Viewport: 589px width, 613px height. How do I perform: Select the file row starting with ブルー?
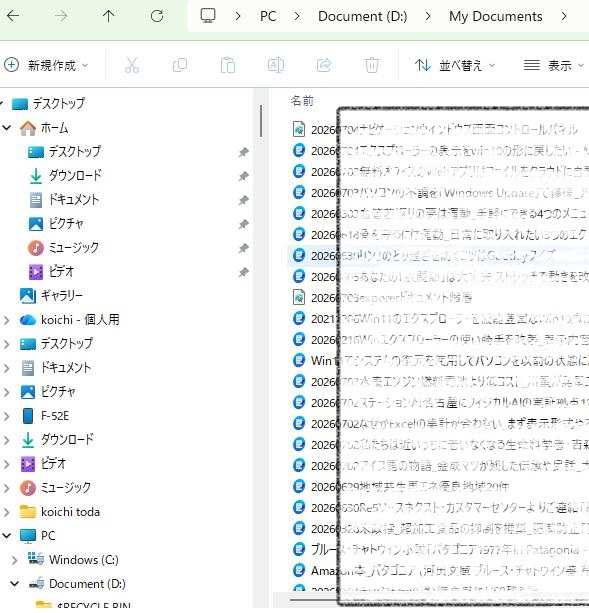point(440,550)
